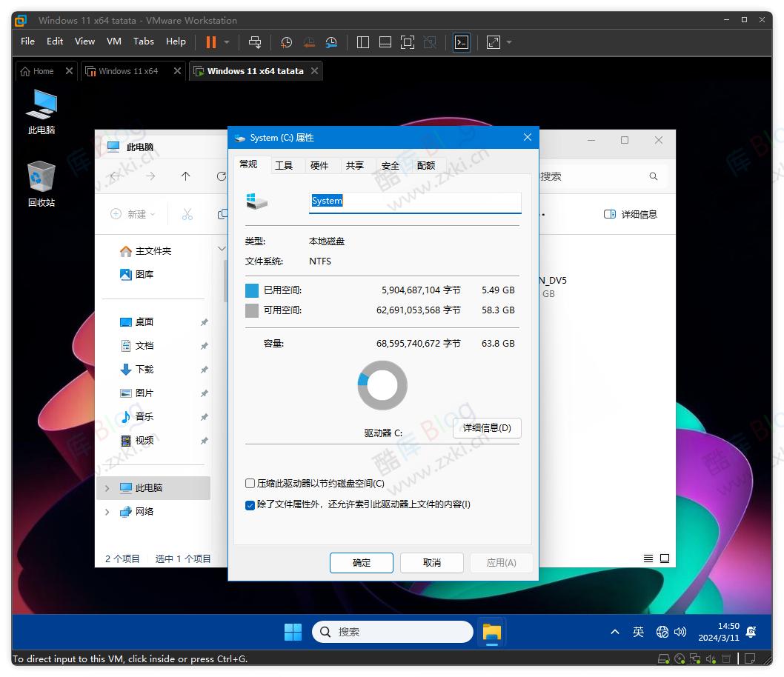
Task: Pause the running virtual machine
Action: [211, 42]
